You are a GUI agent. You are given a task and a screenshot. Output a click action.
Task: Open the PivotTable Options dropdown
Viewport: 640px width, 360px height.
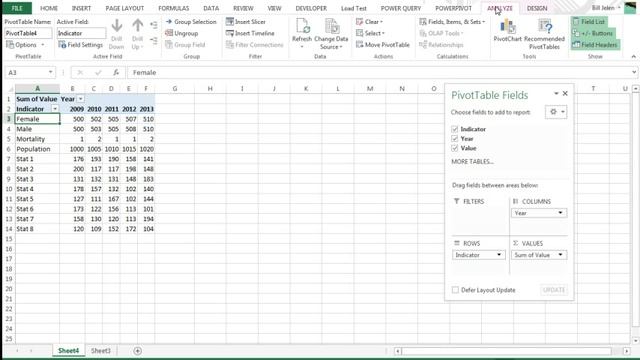coord(25,44)
